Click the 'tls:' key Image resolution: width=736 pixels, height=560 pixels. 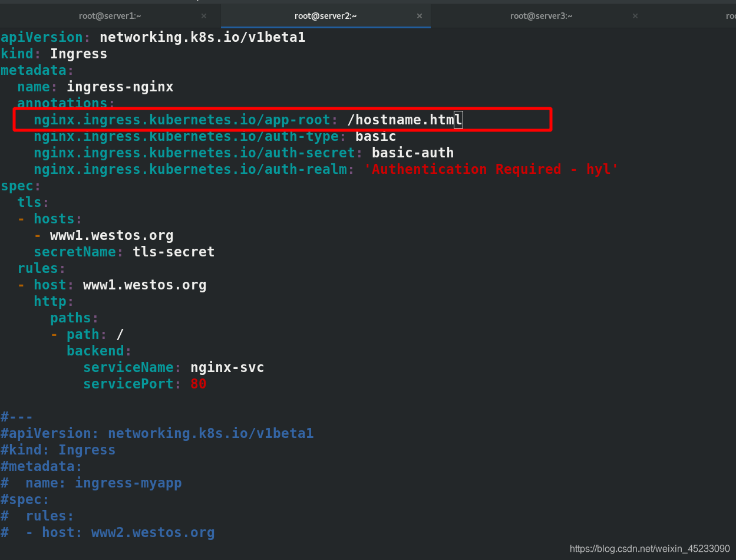point(34,202)
